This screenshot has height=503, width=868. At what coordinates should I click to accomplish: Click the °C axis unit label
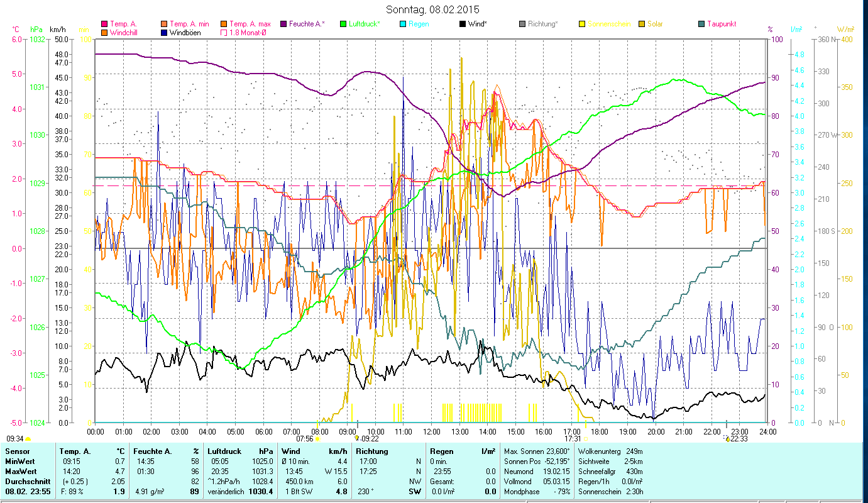click(16, 30)
